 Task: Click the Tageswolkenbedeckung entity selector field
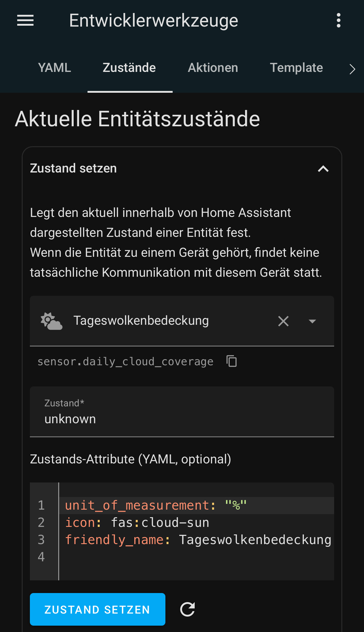[157, 321]
